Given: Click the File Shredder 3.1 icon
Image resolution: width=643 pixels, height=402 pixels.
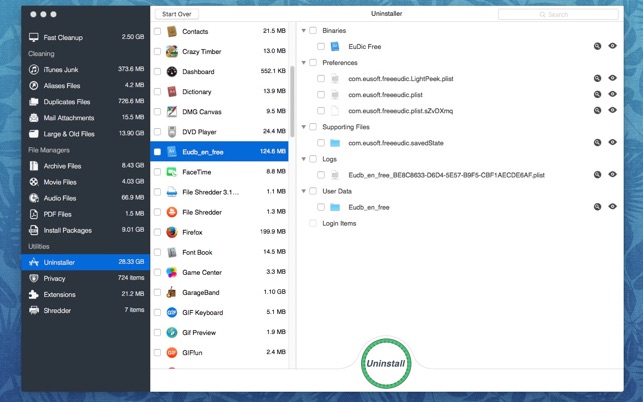Looking at the screenshot, I should (x=172, y=192).
